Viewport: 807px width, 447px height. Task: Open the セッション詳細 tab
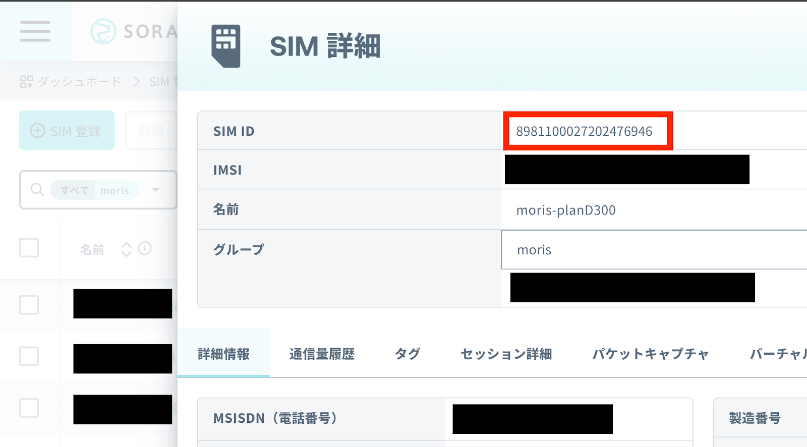tap(506, 353)
